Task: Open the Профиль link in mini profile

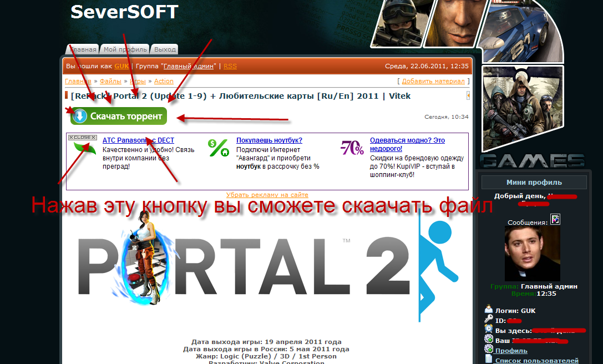Action: tap(511, 351)
